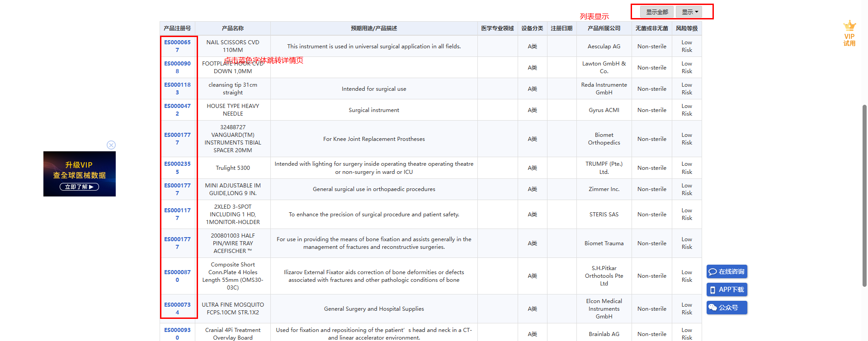The height and width of the screenshot is (341, 868).
Task: Click the 注册日期 column header
Action: 561,28
